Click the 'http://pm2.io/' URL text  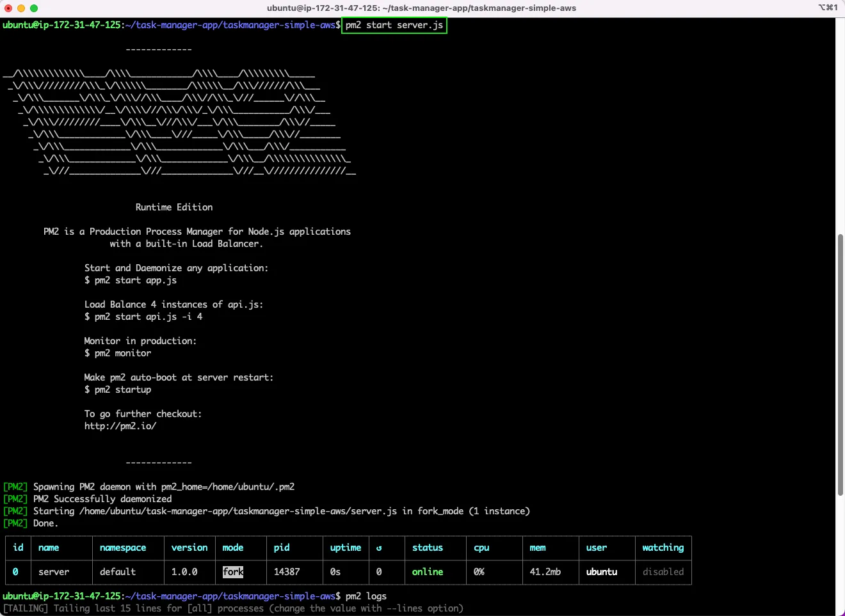pos(120,426)
